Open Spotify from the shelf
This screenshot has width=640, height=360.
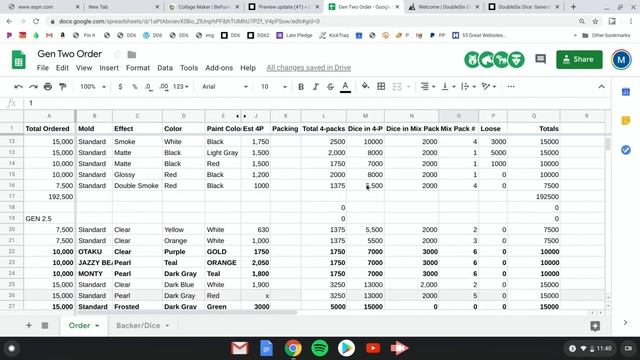320,348
